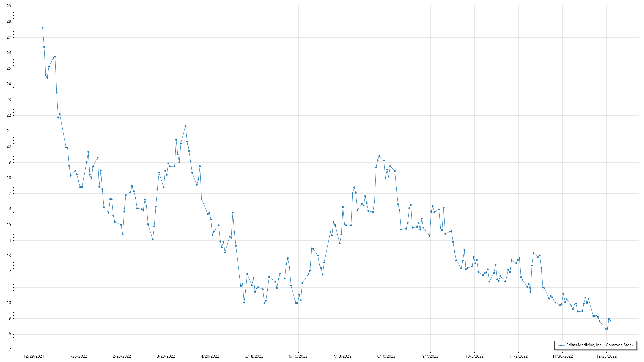This screenshot has height=362, width=644.
Task: Click the Editas Medicine, Inc. legend label
Action: (600, 345)
